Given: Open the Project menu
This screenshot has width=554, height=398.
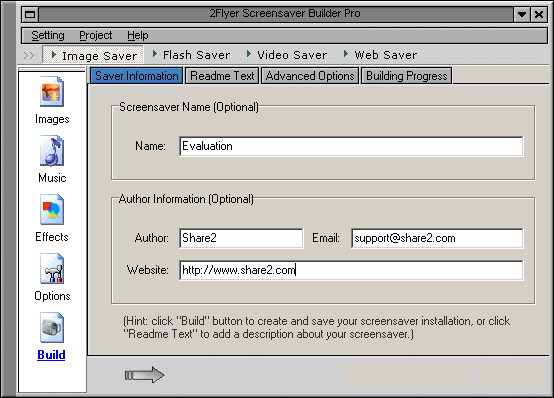Looking at the screenshot, I should tap(95, 35).
